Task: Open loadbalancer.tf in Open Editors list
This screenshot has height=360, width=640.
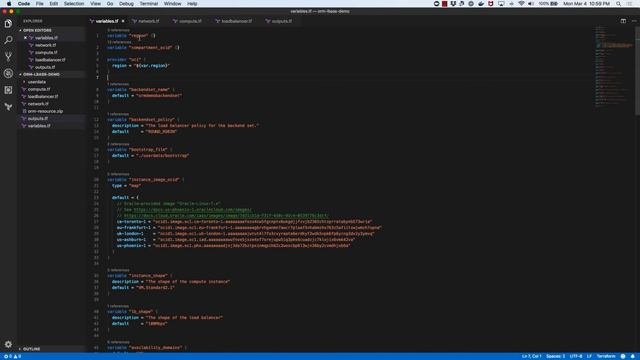Action: [50, 60]
